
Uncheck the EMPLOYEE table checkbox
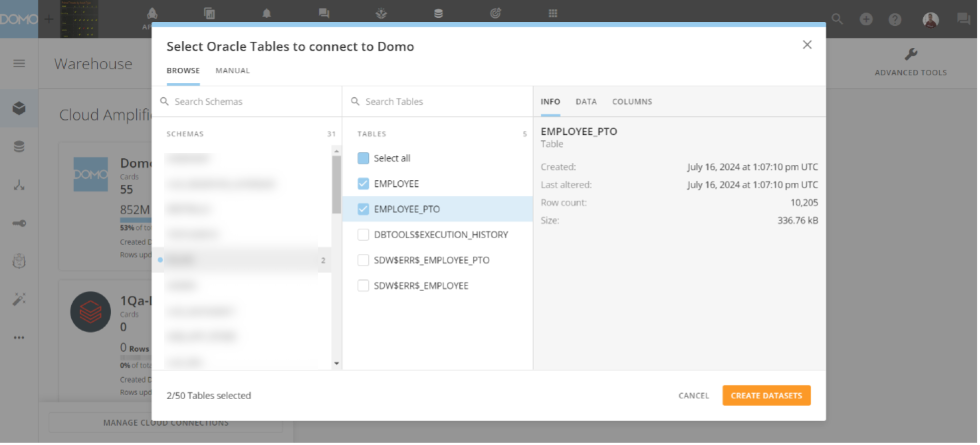pyautogui.click(x=363, y=183)
